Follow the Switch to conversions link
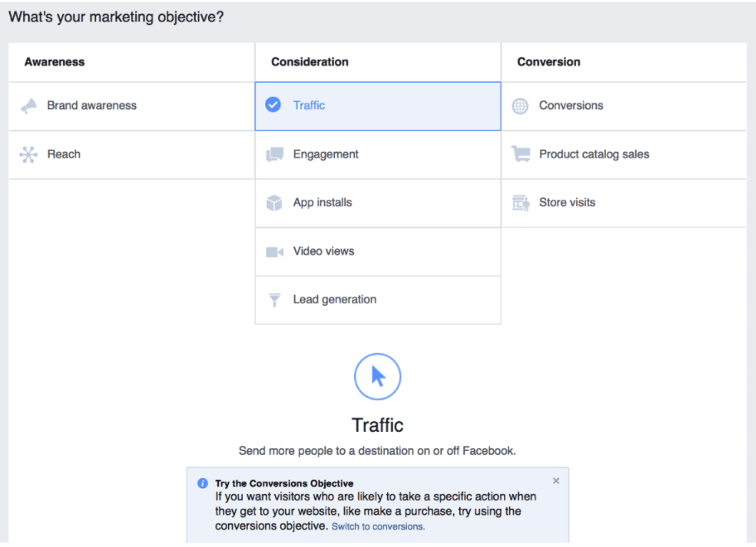Viewport: 756px width, 547px height. click(x=378, y=527)
